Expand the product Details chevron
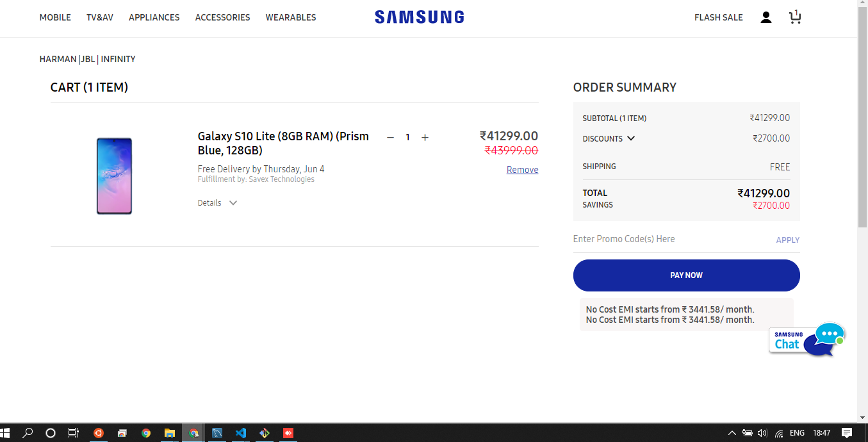 pyautogui.click(x=233, y=203)
